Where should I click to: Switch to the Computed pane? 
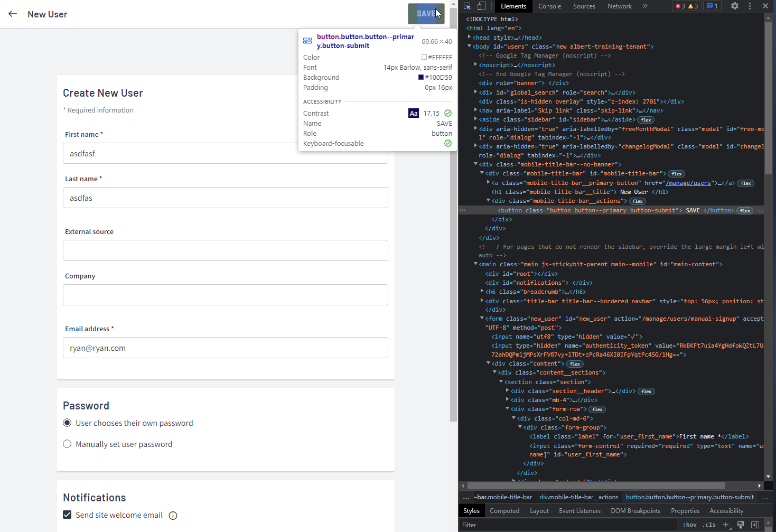click(x=504, y=511)
